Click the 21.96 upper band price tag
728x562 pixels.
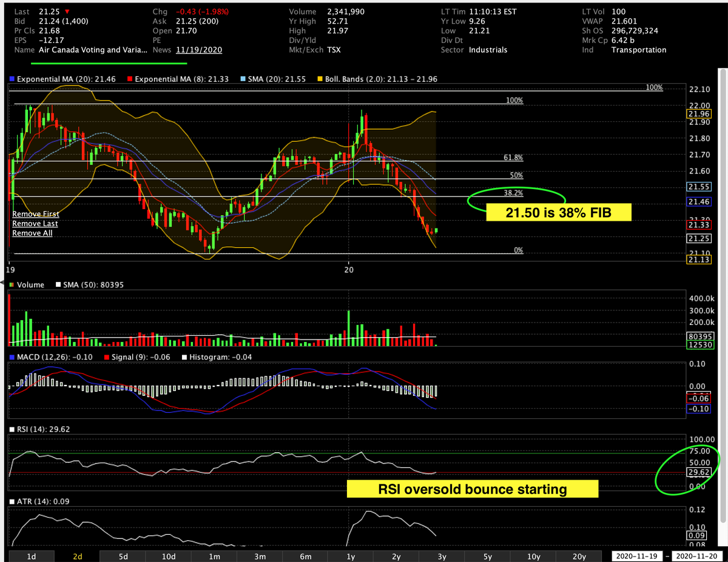[x=698, y=113]
